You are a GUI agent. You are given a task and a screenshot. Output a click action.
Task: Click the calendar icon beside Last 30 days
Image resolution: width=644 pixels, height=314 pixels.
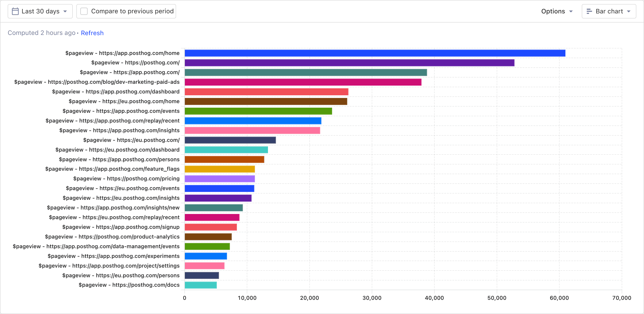pyautogui.click(x=15, y=11)
